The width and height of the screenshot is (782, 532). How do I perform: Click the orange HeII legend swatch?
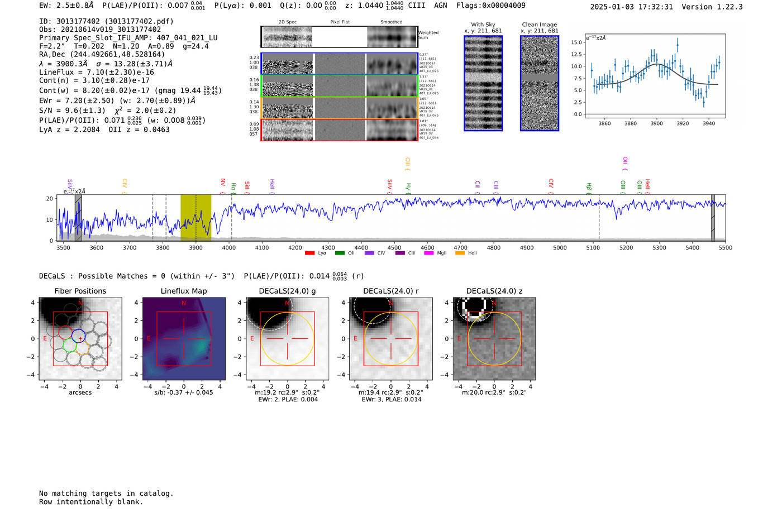click(x=460, y=253)
